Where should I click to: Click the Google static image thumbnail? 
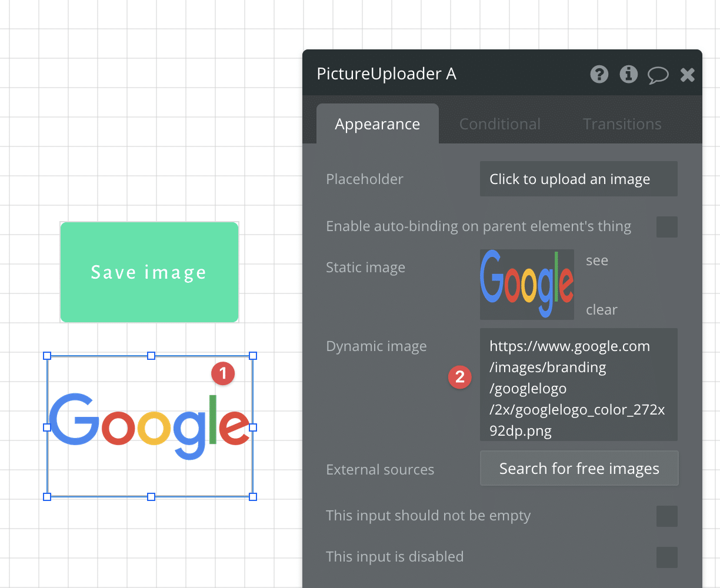click(527, 285)
